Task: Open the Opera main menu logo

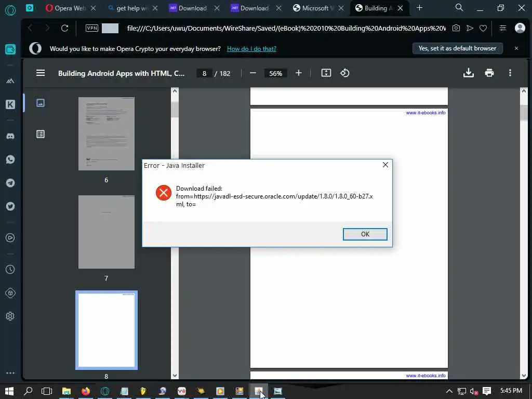Action: tap(10, 10)
